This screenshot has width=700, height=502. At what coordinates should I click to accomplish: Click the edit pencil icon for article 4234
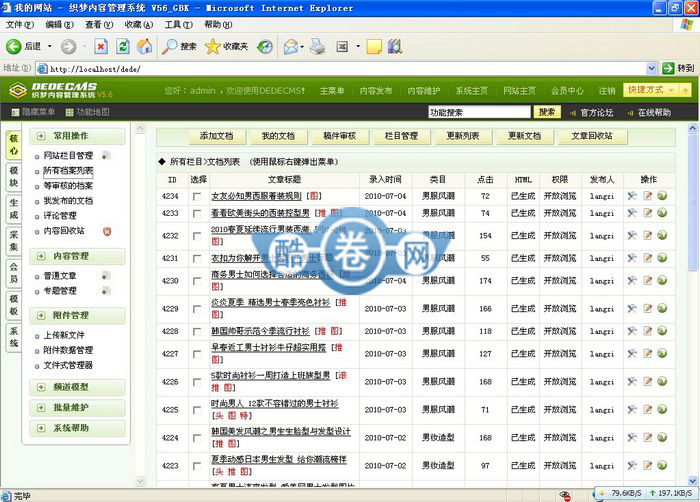click(x=647, y=196)
